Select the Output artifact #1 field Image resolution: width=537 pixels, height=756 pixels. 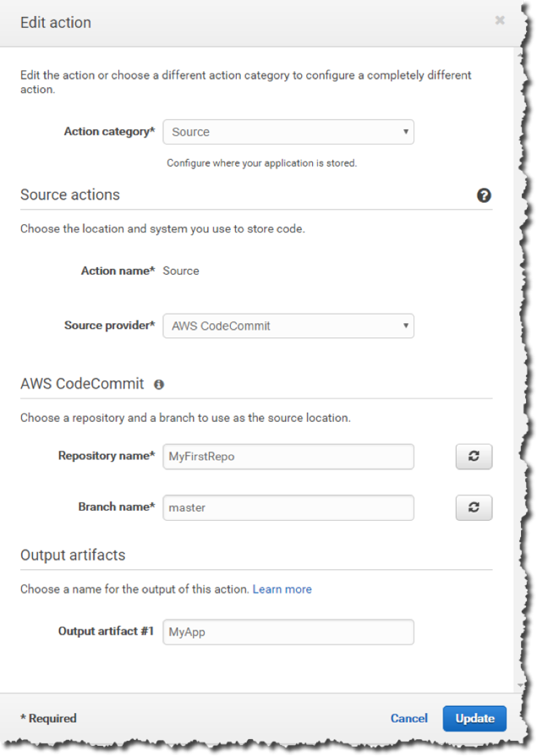coord(288,632)
